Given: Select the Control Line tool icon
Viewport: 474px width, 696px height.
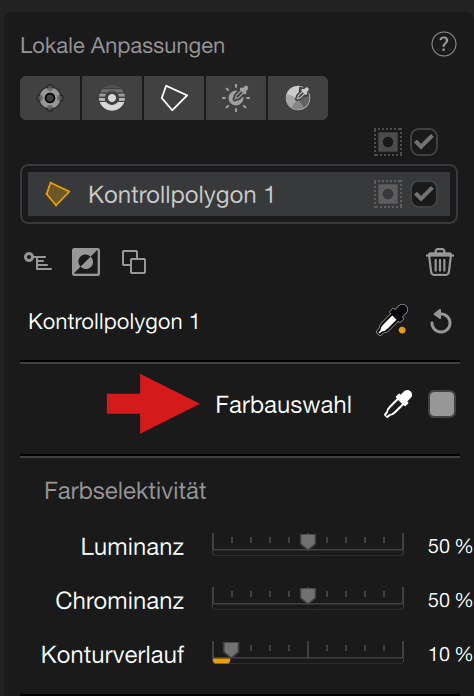Looking at the screenshot, I should 112,98.
